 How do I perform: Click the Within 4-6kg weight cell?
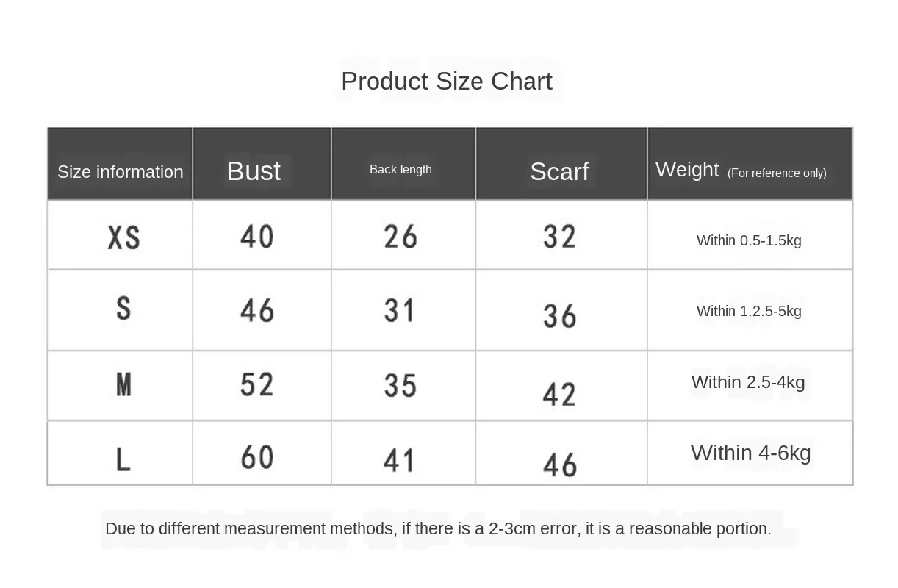(x=751, y=453)
